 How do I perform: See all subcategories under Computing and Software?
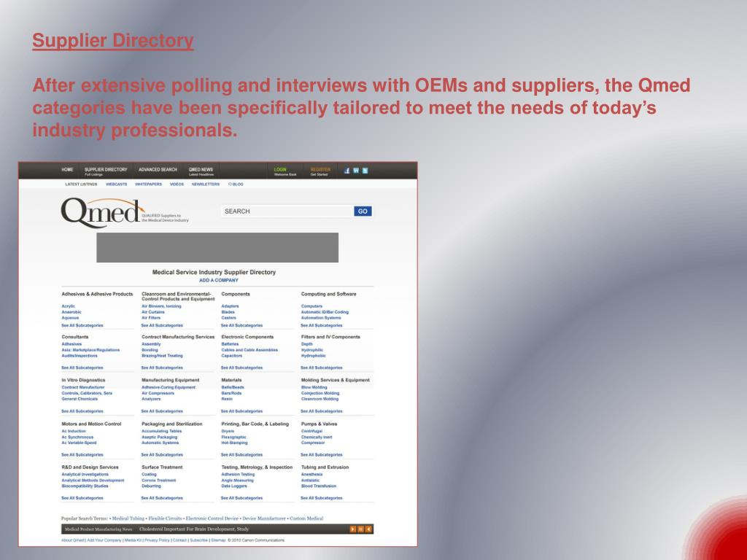322,326
